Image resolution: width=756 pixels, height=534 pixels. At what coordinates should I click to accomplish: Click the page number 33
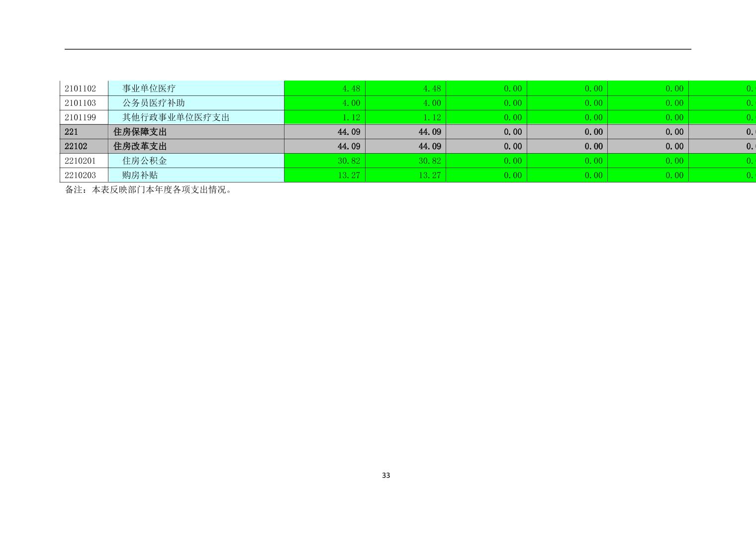(386, 475)
